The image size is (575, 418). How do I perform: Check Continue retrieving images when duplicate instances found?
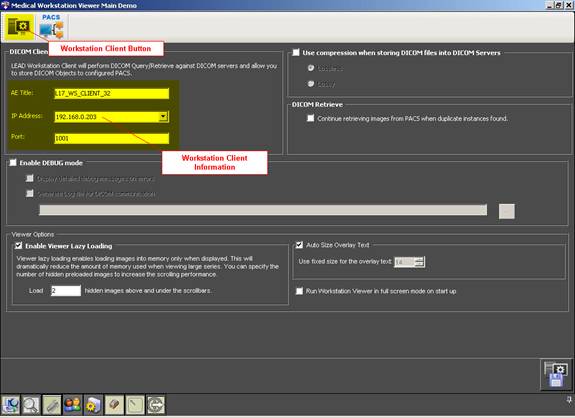click(x=311, y=118)
